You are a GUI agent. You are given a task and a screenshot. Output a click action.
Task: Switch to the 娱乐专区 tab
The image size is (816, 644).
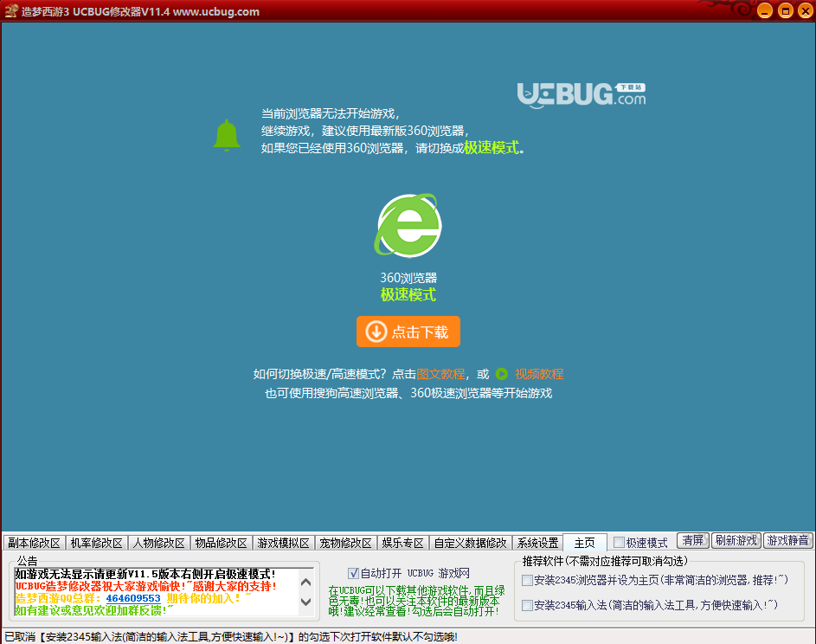pos(402,543)
